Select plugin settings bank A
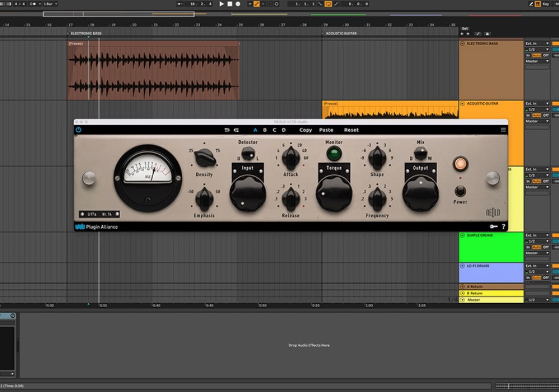The image size is (559, 392). pyautogui.click(x=255, y=130)
